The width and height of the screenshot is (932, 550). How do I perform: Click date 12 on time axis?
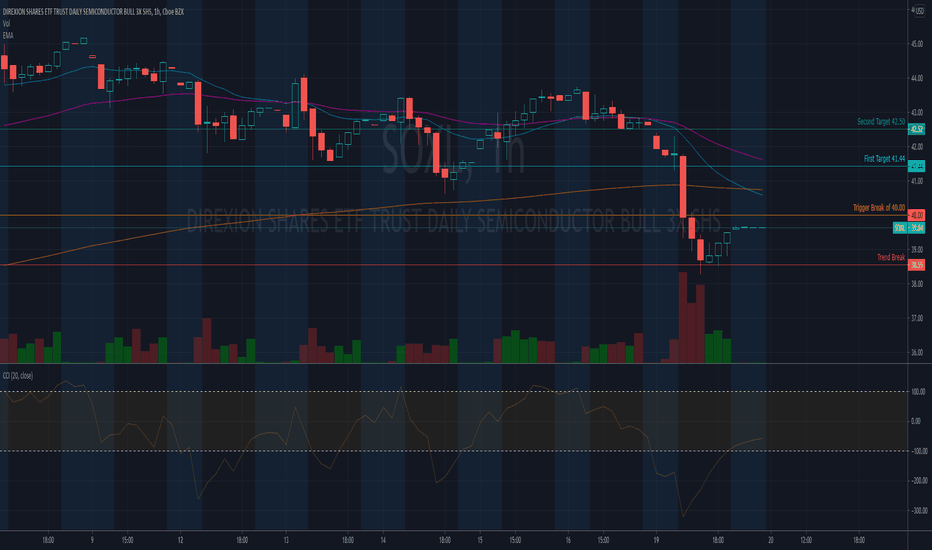click(x=180, y=540)
